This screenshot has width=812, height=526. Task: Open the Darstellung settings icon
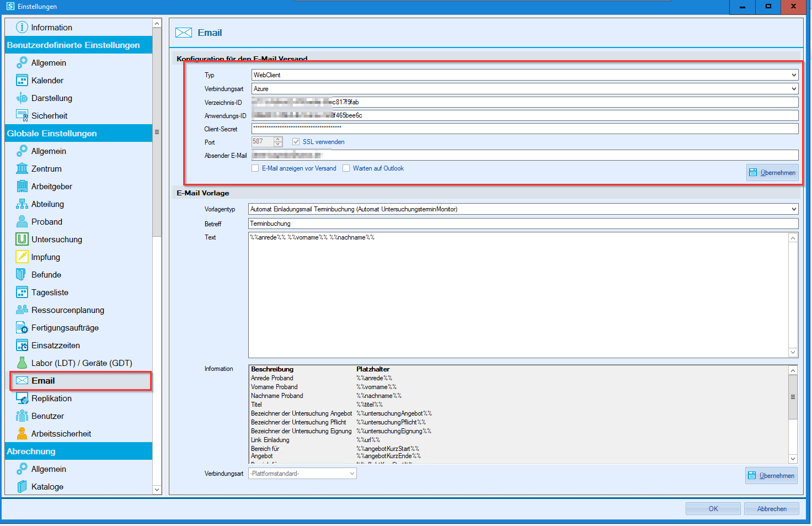(x=22, y=98)
